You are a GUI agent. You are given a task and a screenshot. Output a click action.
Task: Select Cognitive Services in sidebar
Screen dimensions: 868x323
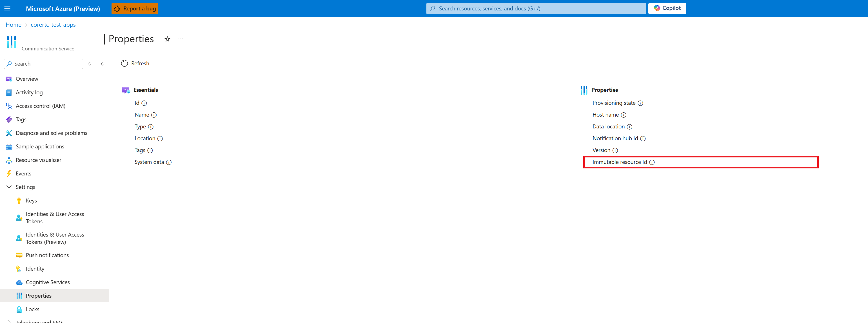[x=48, y=282]
